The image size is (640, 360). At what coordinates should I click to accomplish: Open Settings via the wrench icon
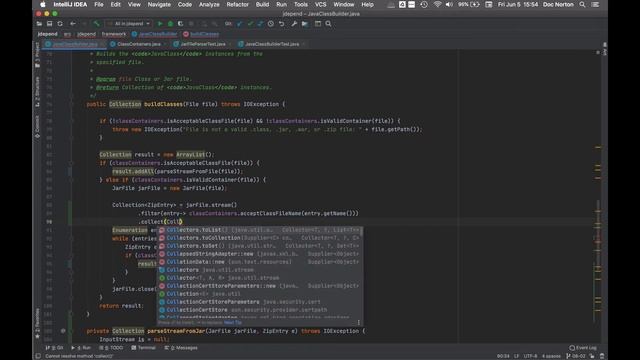294,24
